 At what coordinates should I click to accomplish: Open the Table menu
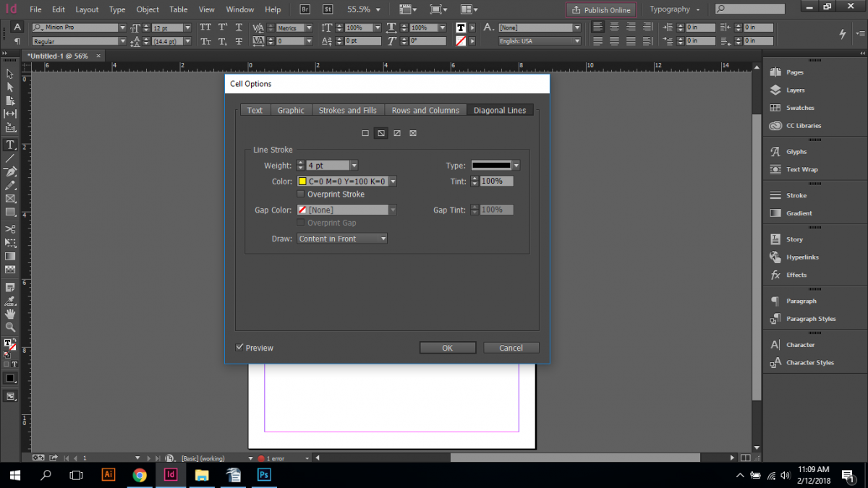point(178,9)
